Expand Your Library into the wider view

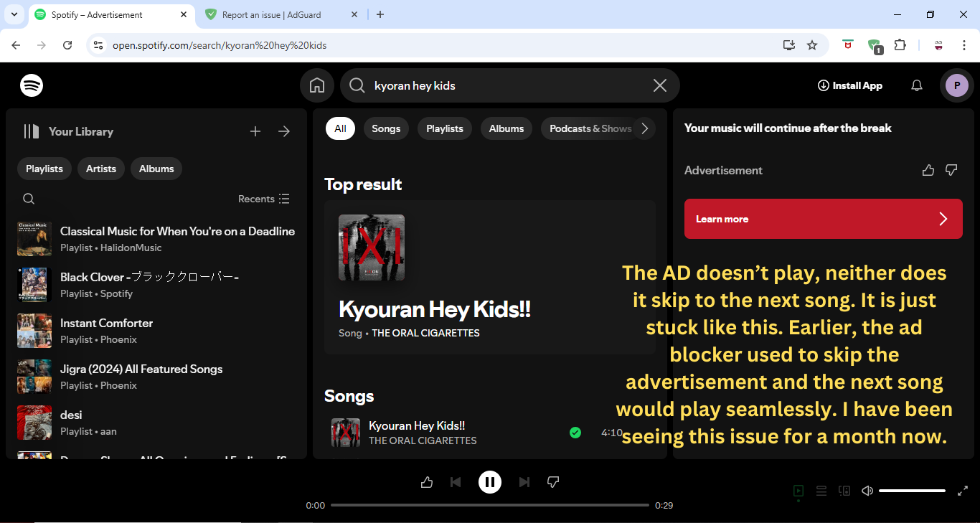pos(283,131)
